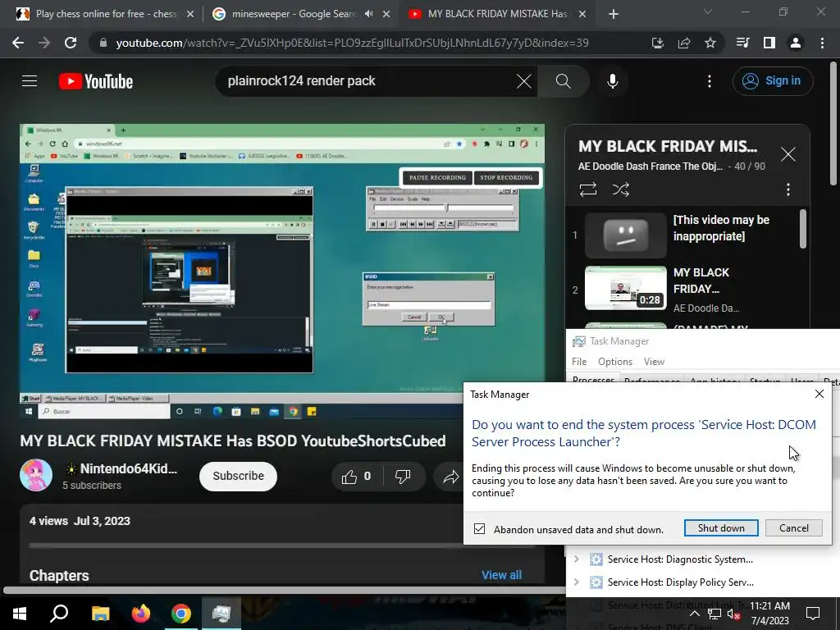Go forward in Chrome
The height and width of the screenshot is (630, 840).
point(44,43)
